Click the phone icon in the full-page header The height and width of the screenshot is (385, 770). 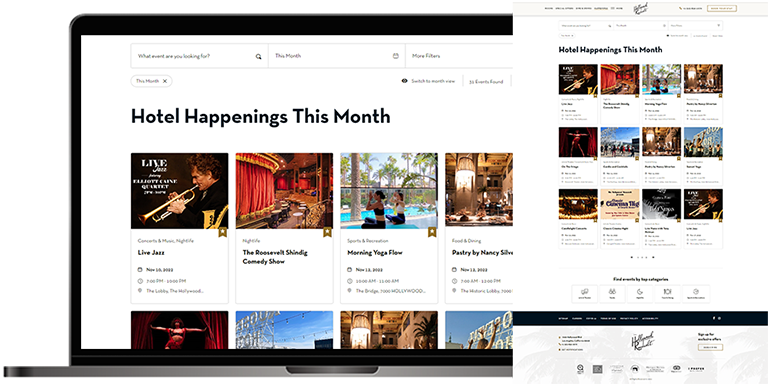coord(681,8)
